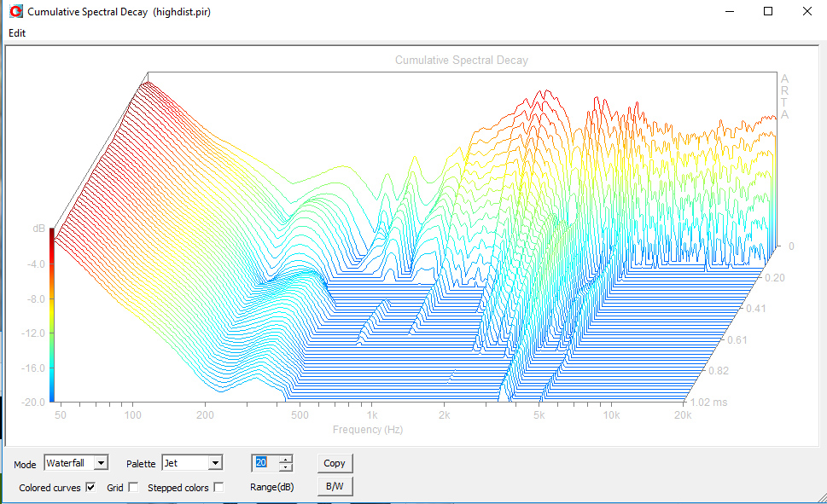Click the '-12.0' dB axis label
The image size is (827, 504).
pyautogui.click(x=33, y=333)
